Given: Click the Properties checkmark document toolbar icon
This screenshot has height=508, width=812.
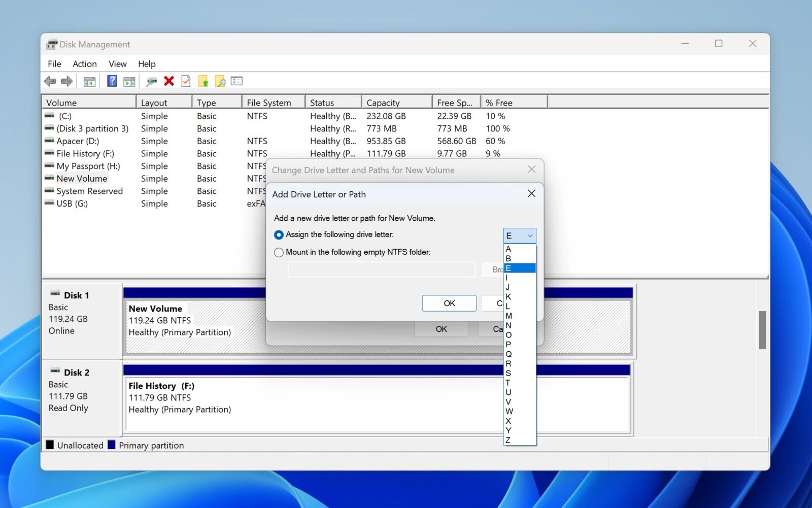Looking at the screenshot, I should click(185, 81).
